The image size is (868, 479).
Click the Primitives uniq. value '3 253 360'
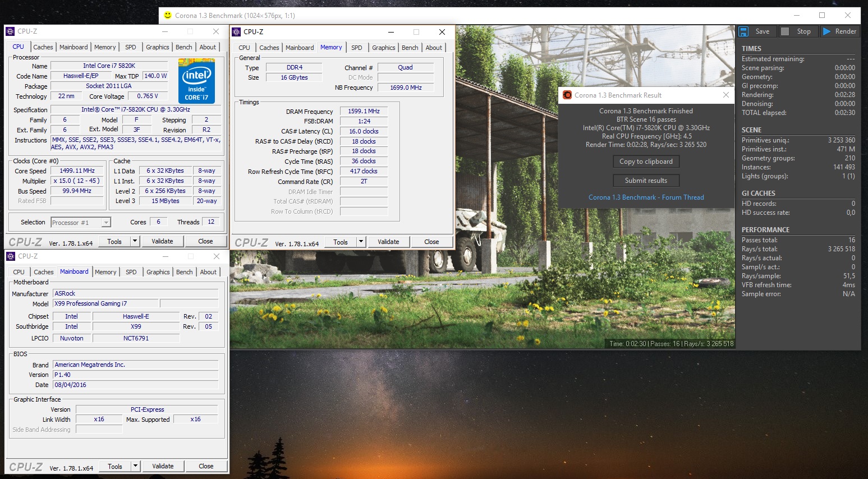pyautogui.click(x=842, y=140)
